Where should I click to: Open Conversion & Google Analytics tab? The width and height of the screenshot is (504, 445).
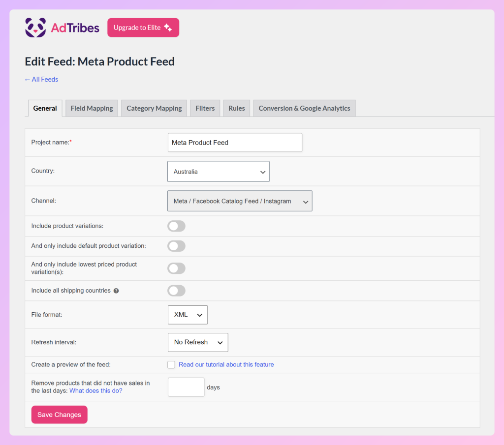(x=304, y=108)
